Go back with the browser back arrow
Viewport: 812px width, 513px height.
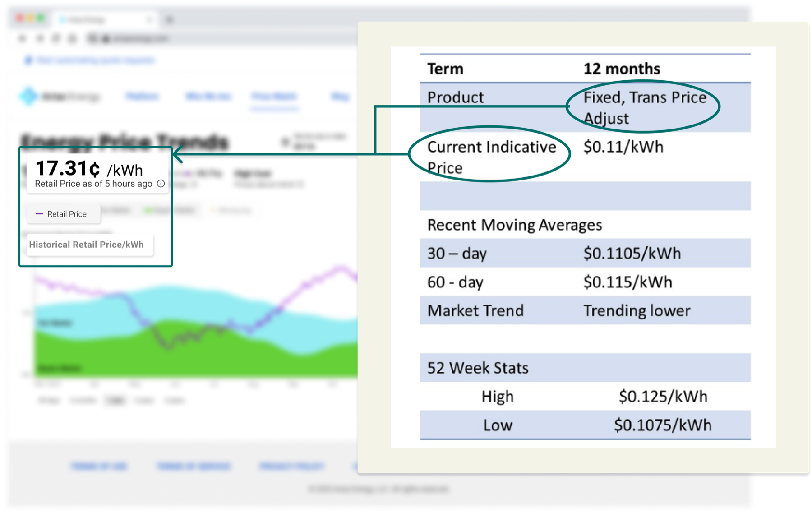22,39
